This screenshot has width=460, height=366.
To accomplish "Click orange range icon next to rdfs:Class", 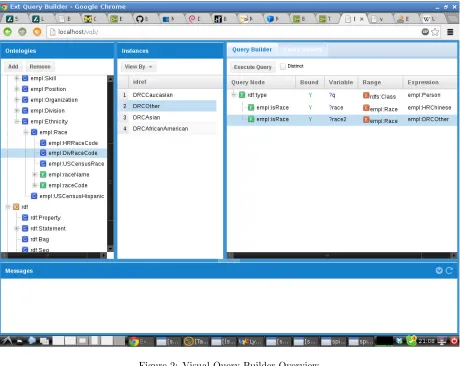I will [x=366, y=96].
